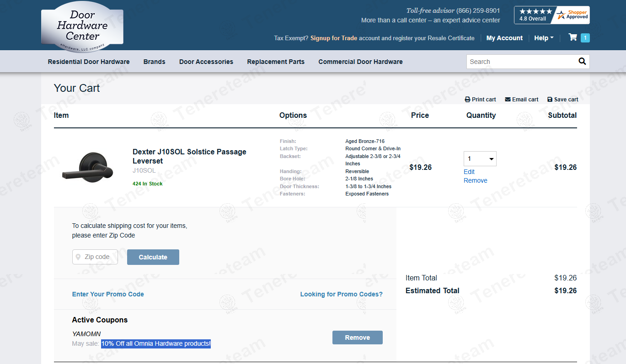Viewport: 626px width, 364px height.
Task: Open the Brands menu
Action: point(154,62)
